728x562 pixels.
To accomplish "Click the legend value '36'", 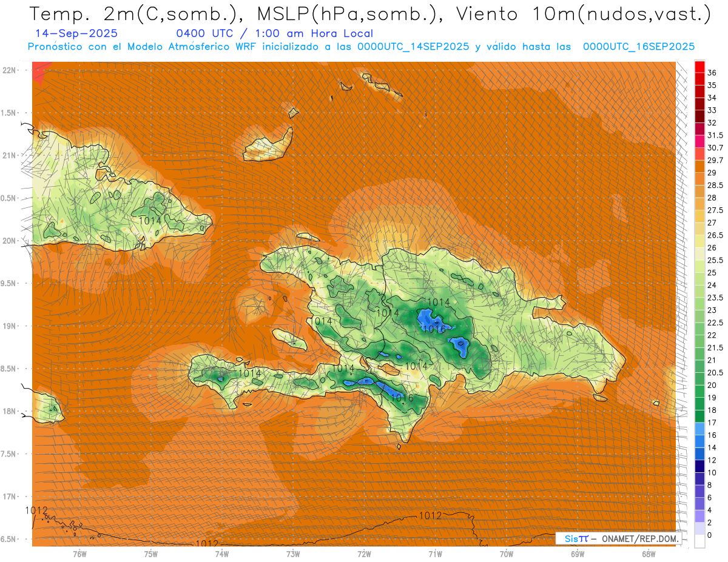I will (712, 73).
